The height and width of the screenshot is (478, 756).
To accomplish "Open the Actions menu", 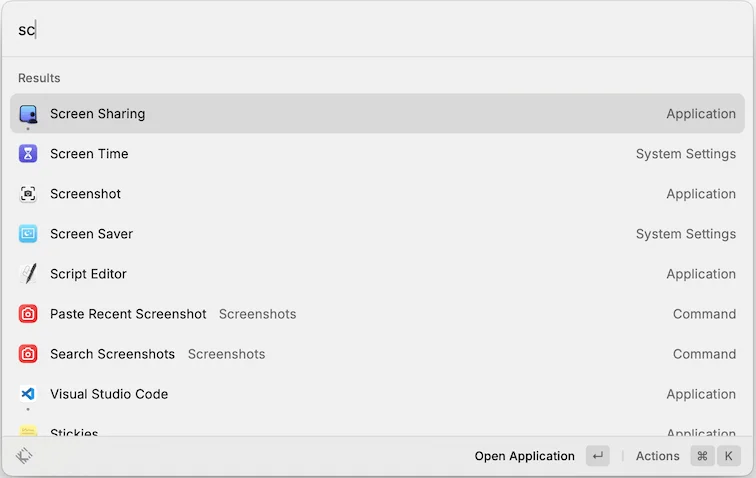I will tap(657, 456).
